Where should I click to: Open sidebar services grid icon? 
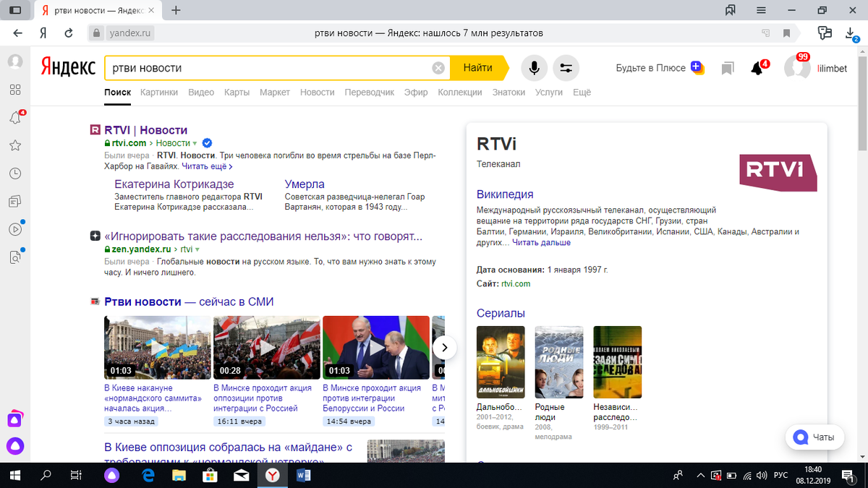[14, 90]
